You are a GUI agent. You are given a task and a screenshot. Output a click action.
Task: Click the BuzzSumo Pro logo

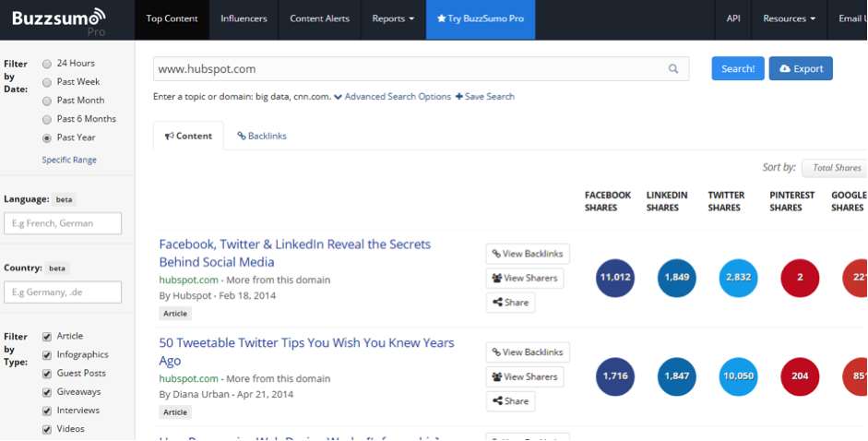pyautogui.click(x=58, y=19)
